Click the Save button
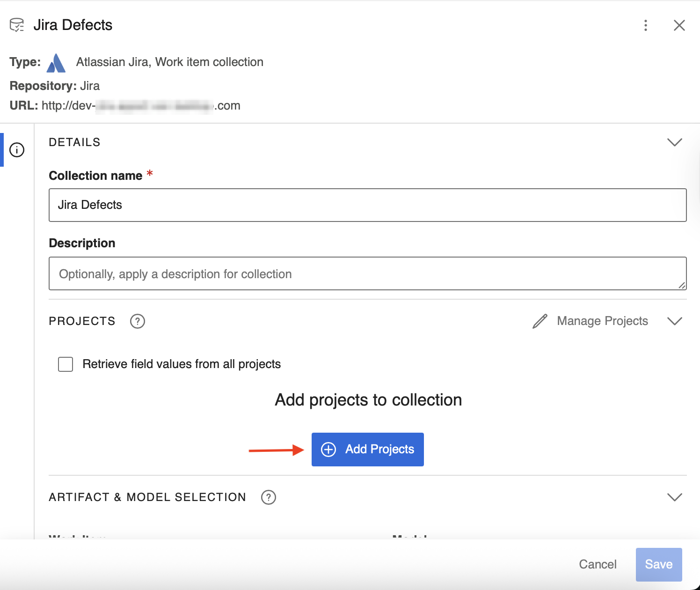This screenshot has width=700, height=590. tap(659, 564)
